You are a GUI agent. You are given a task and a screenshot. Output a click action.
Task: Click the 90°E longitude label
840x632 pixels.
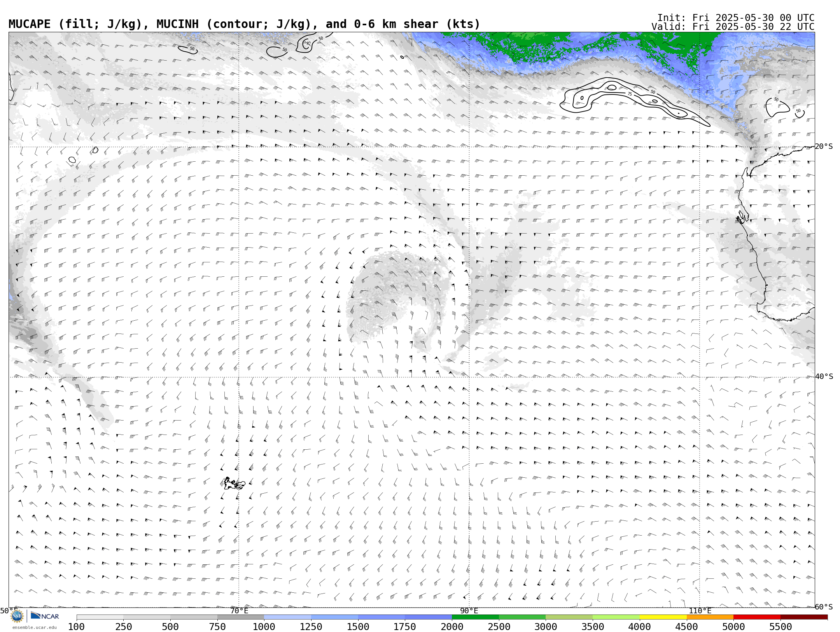[x=469, y=611]
